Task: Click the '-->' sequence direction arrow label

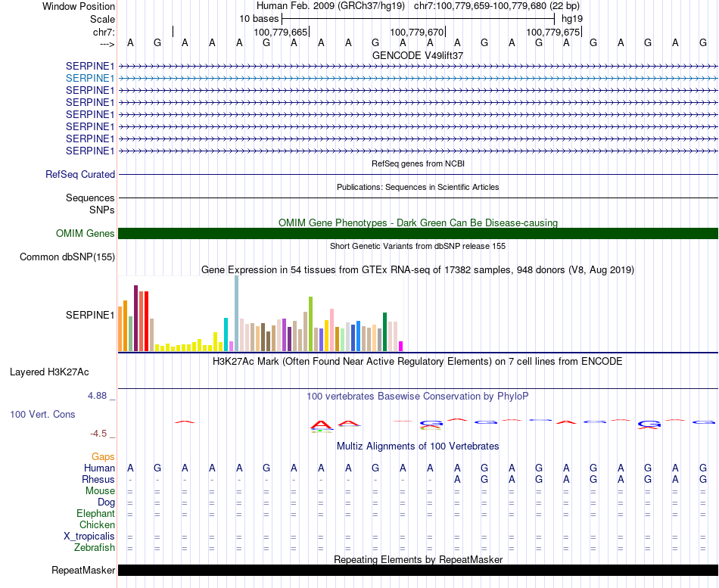Action: [x=107, y=44]
